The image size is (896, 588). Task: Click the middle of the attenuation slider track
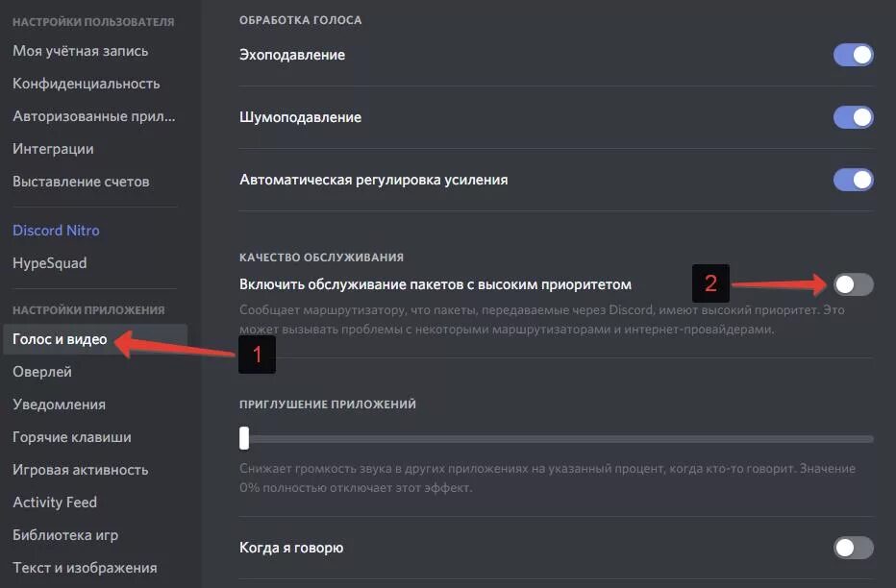click(557, 438)
